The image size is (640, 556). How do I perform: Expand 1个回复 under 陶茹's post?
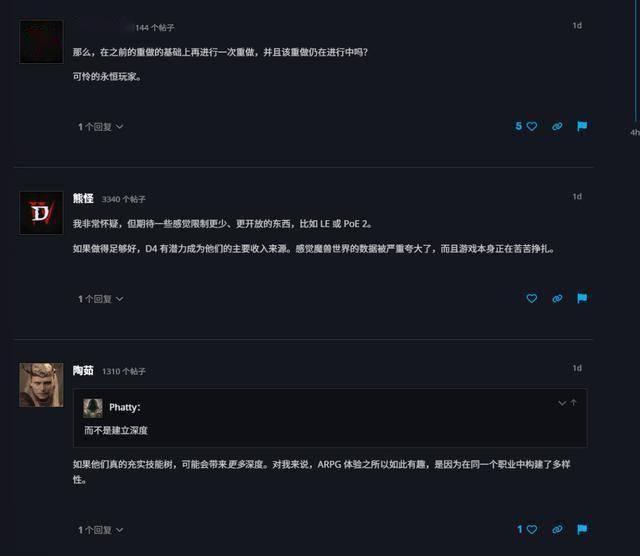pos(100,530)
